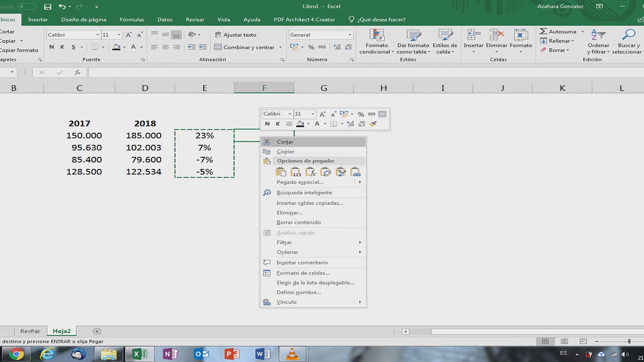Open the RevPar sheet tab
Viewport: 644px width, 362px height.
pyautogui.click(x=30, y=331)
